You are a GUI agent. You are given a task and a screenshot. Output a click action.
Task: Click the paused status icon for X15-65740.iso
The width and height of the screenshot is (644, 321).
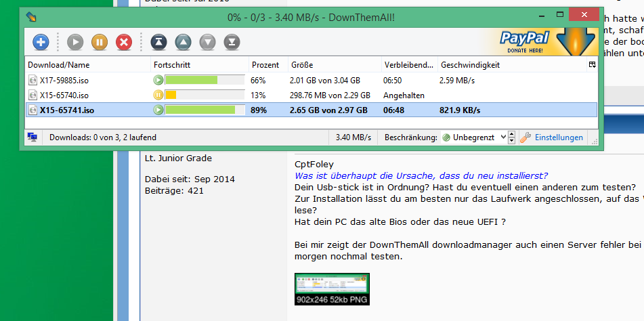coord(158,95)
